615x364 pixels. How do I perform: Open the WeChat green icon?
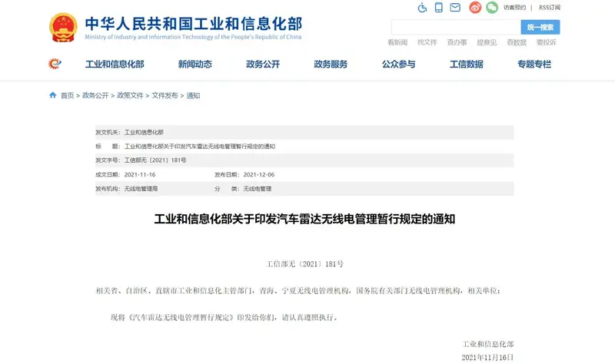(492, 8)
